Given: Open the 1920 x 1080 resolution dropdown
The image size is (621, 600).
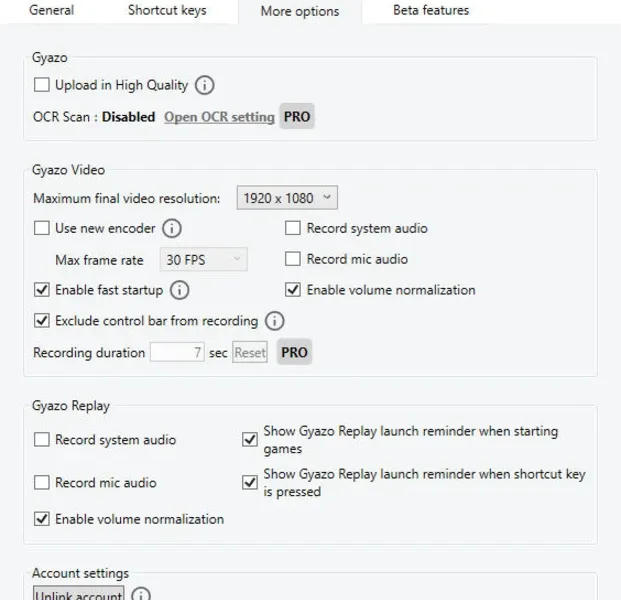Looking at the screenshot, I should 287,198.
